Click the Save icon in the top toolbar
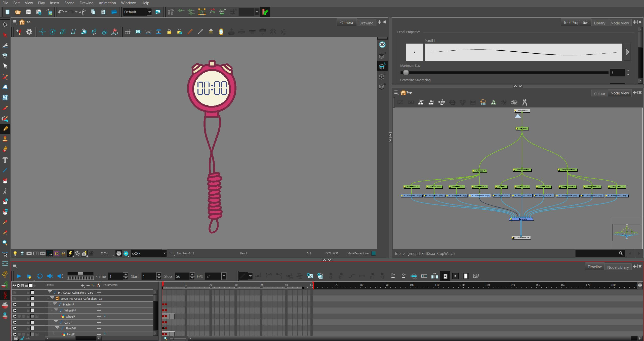The height and width of the screenshot is (341, 644). (28, 12)
